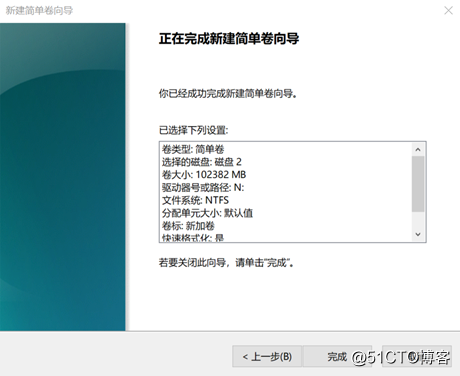Click the settings list scrollbar thumb
Viewport: 460px width, 376px height.
(x=418, y=184)
